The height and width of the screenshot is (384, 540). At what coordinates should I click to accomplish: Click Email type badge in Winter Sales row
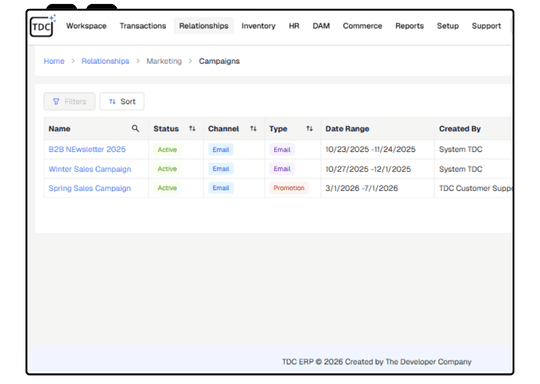[282, 169]
